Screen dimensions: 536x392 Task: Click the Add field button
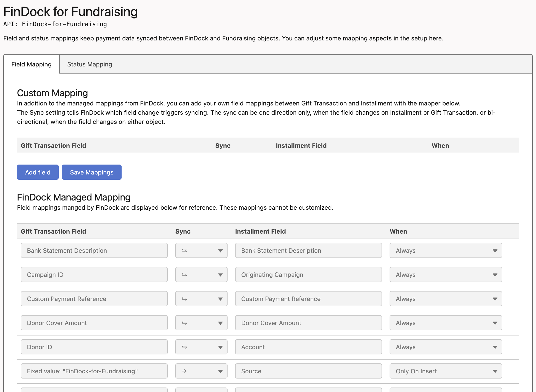tap(38, 172)
